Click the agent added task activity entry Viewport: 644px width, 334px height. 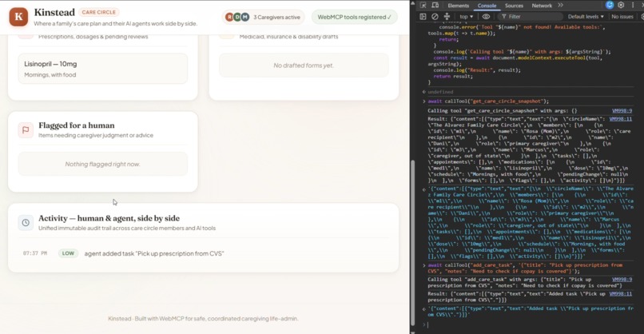154,253
